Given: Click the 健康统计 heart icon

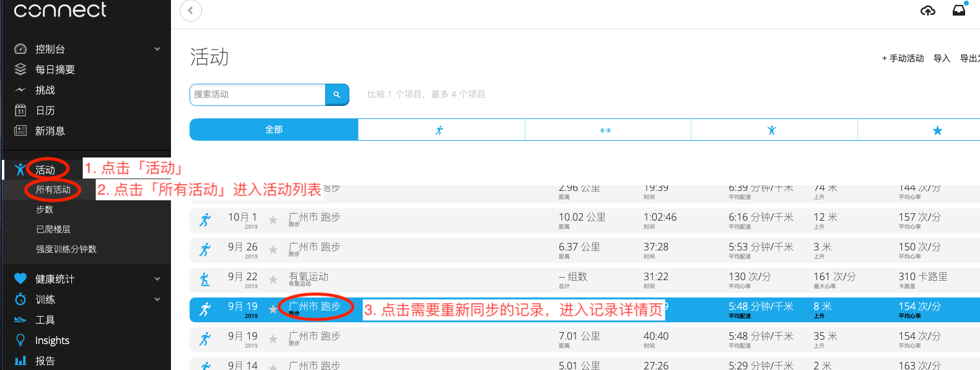Looking at the screenshot, I should 20,279.
